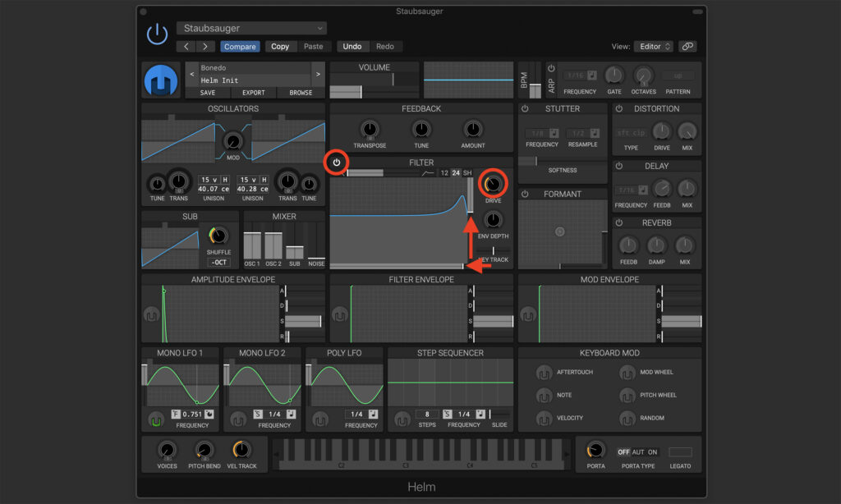The image size is (841, 504).
Task: Toggle the Distortion power button
Action: [x=619, y=109]
